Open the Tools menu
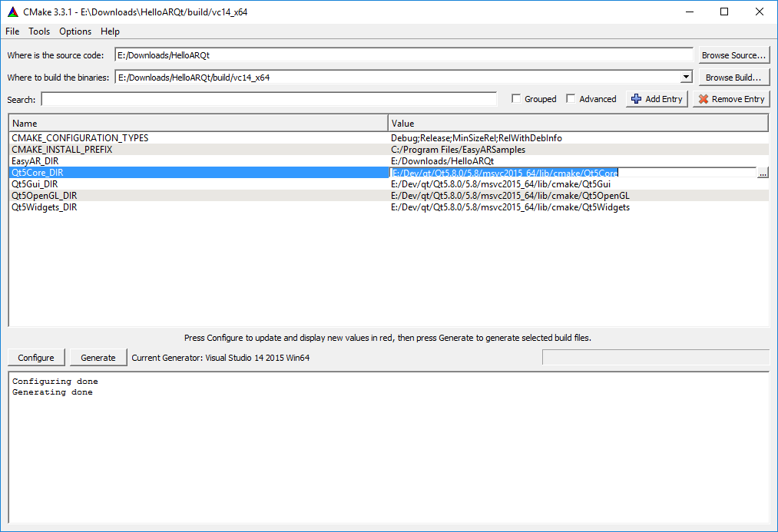 pos(39,31)
